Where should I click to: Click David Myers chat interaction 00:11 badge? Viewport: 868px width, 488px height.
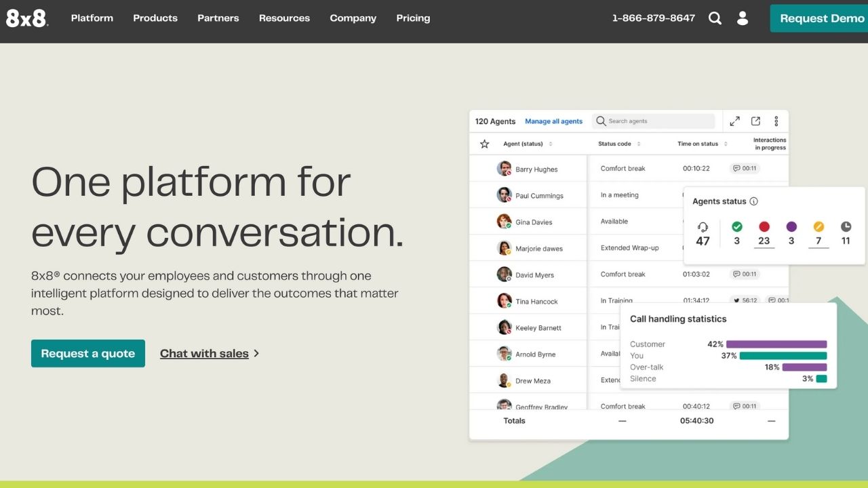tap(745, 274)
